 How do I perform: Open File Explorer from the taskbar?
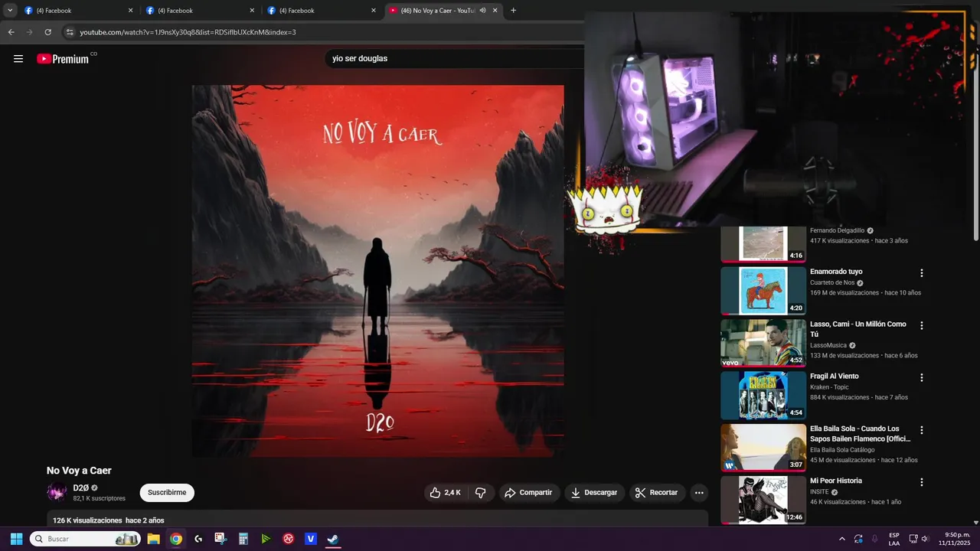(x=153, y=539)
